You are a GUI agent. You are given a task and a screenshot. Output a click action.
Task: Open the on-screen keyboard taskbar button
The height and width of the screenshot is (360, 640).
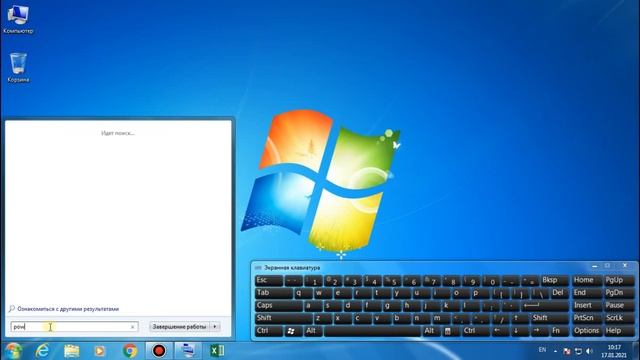(188, 351)
